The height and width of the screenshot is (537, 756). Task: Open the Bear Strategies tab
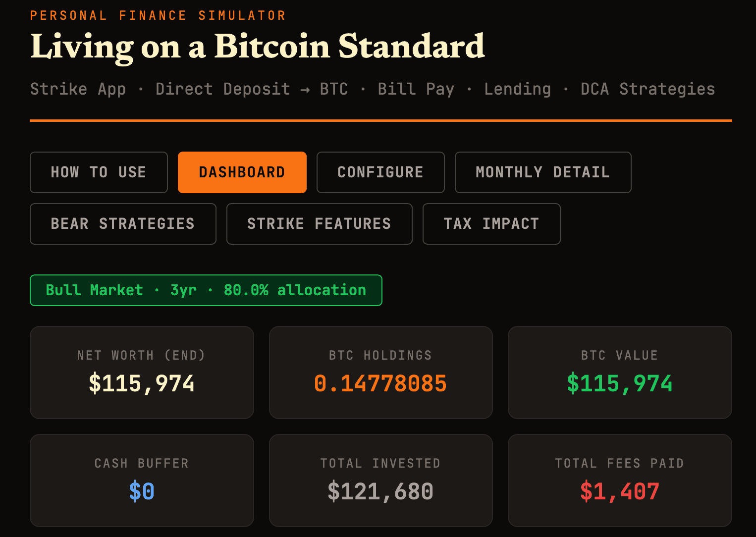pos(122,223)
